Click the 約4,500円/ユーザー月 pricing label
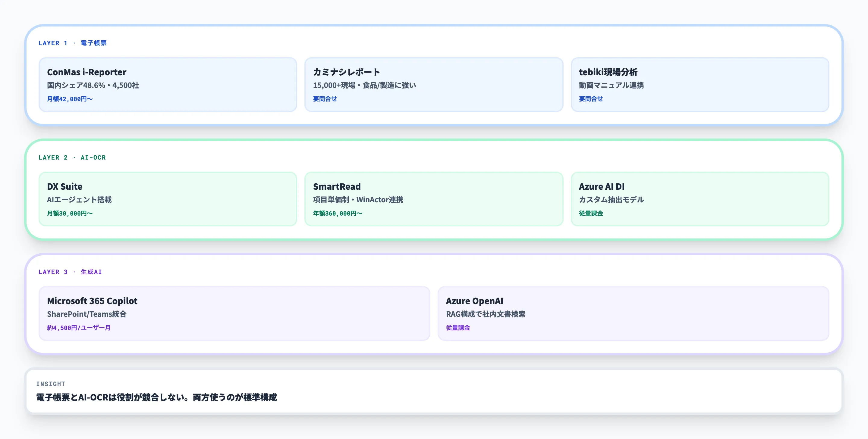868x439 pixels. (80, 328)
